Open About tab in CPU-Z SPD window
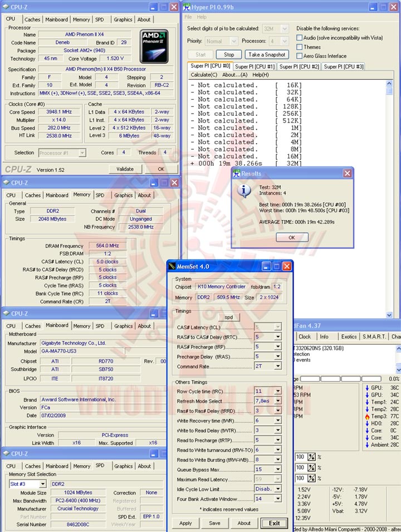This screenshot has height=532, width=401. pyautogui.click(x=144, y=466)
